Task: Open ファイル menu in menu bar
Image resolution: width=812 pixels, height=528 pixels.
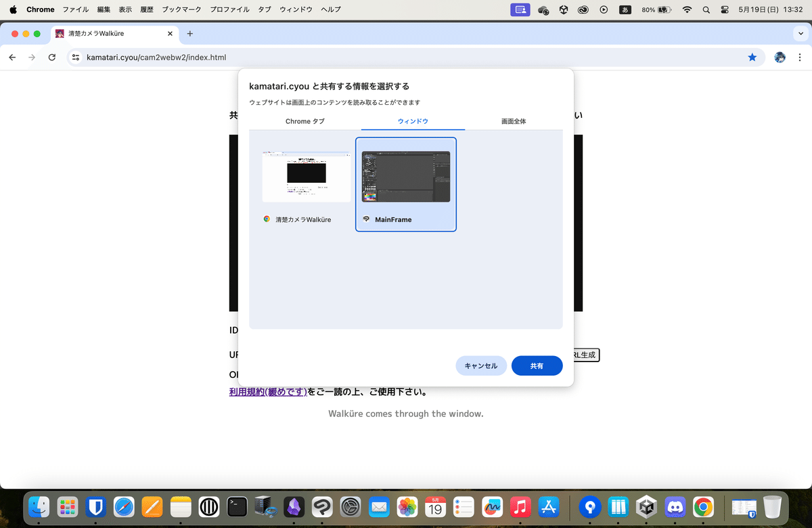Action: point(76,9)
